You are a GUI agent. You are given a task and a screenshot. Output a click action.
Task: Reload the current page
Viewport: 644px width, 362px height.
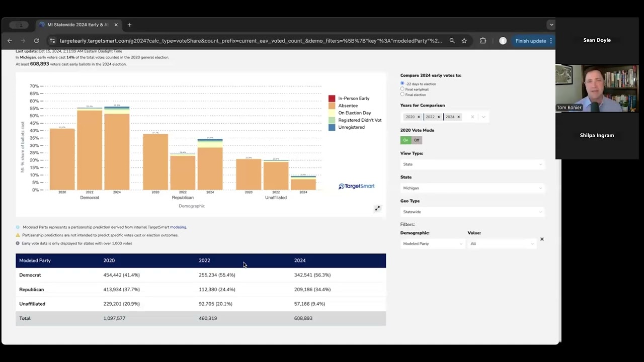(x=36, y=41)
